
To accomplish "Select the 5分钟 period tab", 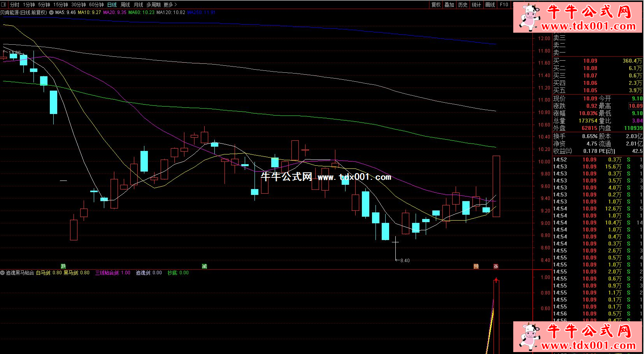I will (44, 5).
